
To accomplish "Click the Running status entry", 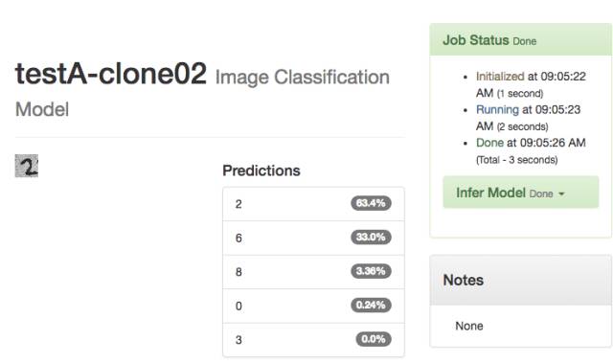I will [528, 118].
